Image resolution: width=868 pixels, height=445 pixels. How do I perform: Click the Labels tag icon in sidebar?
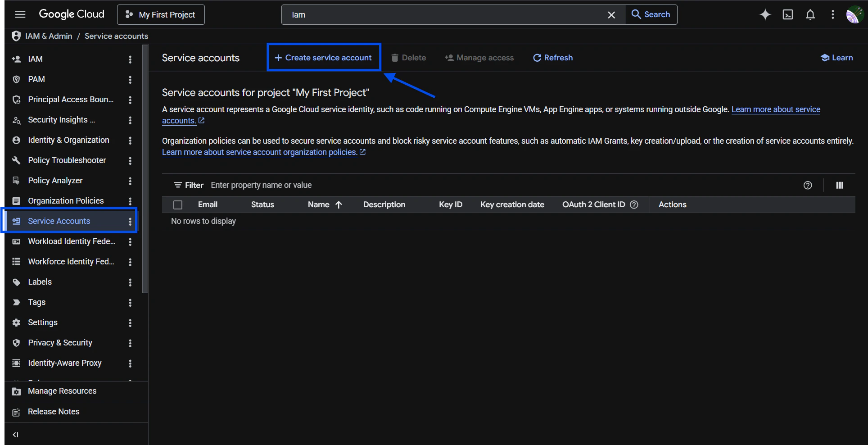16,282
